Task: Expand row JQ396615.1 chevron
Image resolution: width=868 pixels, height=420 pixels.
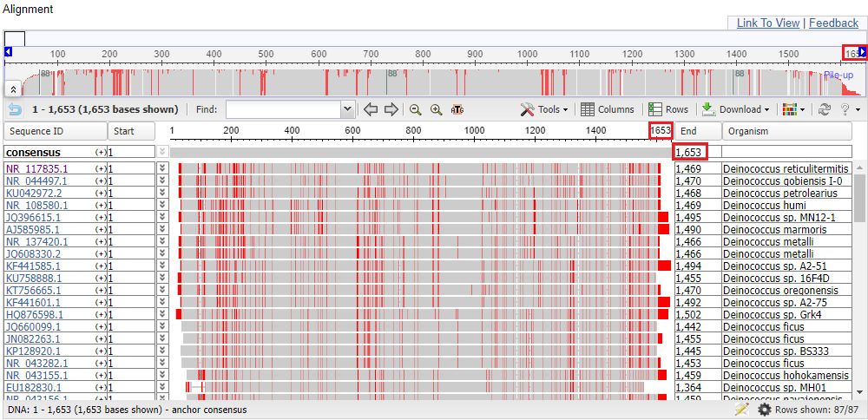Action: [x=162, y=217]
